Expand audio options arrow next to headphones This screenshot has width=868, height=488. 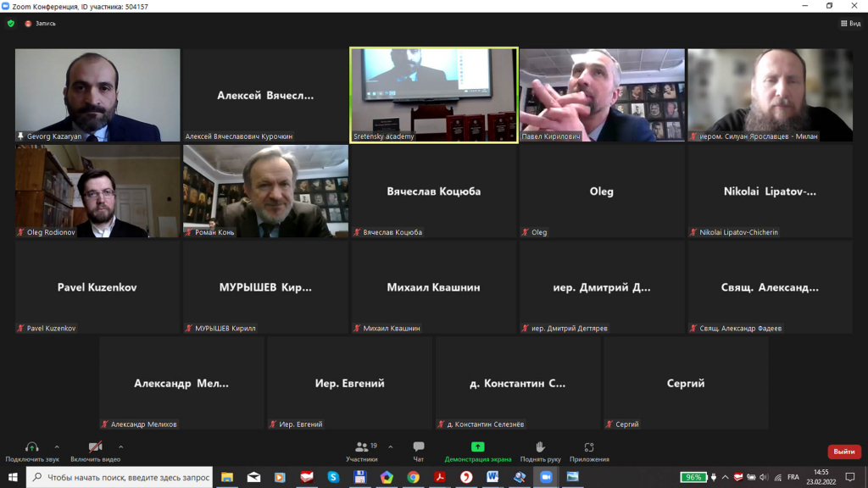point(57,446)
